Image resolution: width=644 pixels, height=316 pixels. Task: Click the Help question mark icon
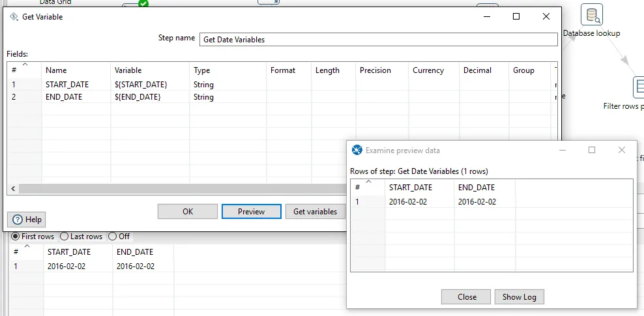click(x=17, y=220)
